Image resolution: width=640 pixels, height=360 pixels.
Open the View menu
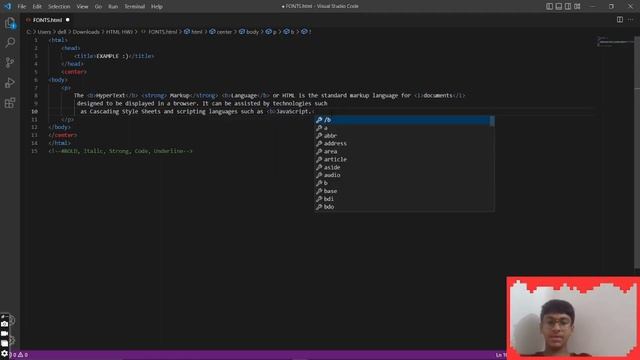82,7
